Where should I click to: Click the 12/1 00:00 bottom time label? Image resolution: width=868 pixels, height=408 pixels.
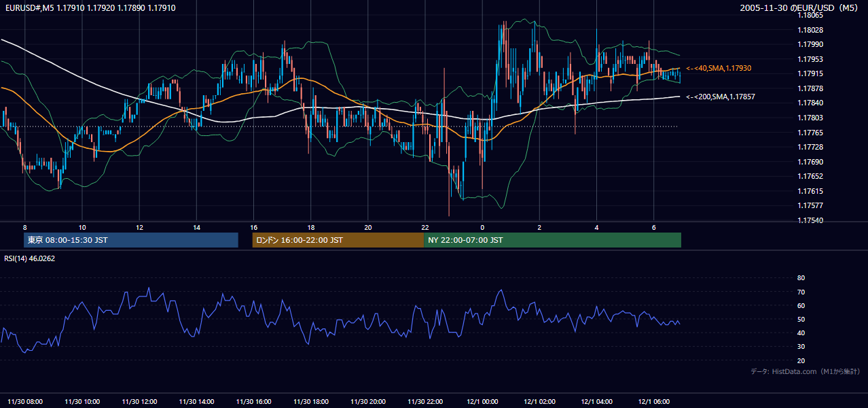(483, 402)
